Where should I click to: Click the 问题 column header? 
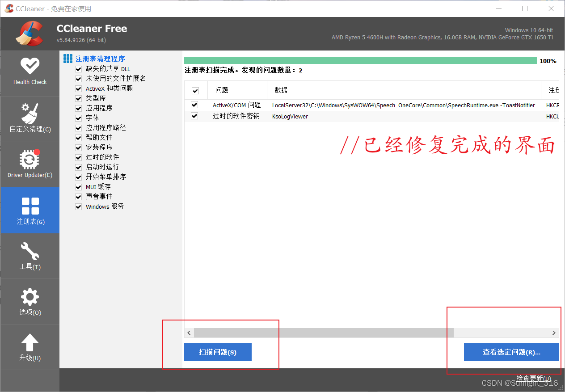click(x=221, y=90)
